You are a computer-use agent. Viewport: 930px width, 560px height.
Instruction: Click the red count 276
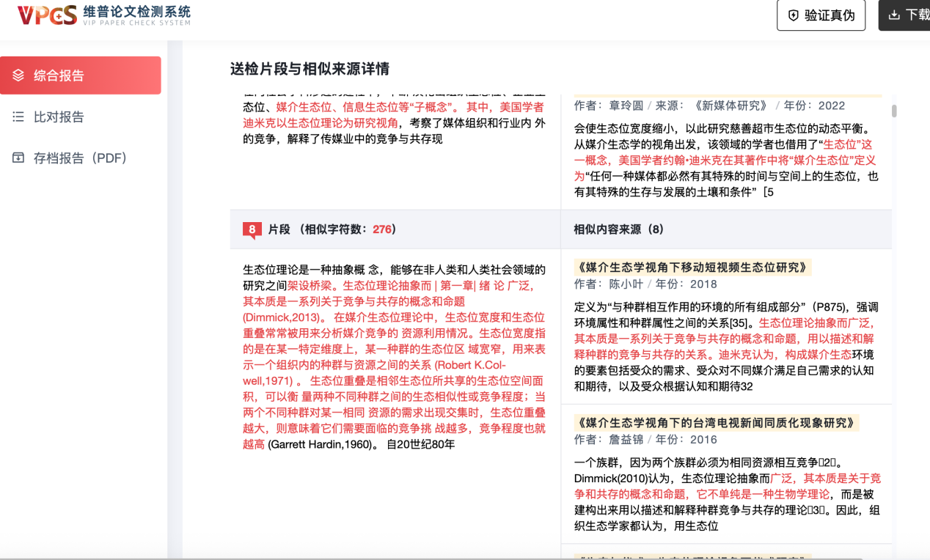382,229
